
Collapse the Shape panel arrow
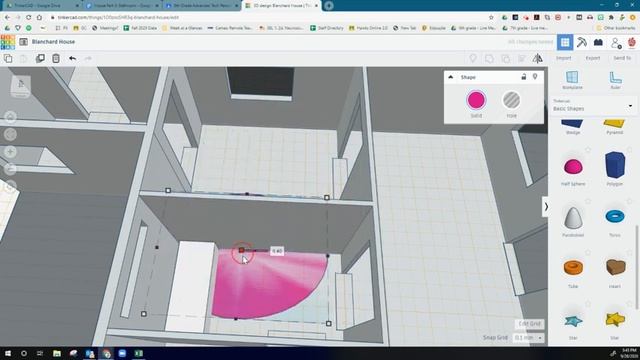click(451, 77)
